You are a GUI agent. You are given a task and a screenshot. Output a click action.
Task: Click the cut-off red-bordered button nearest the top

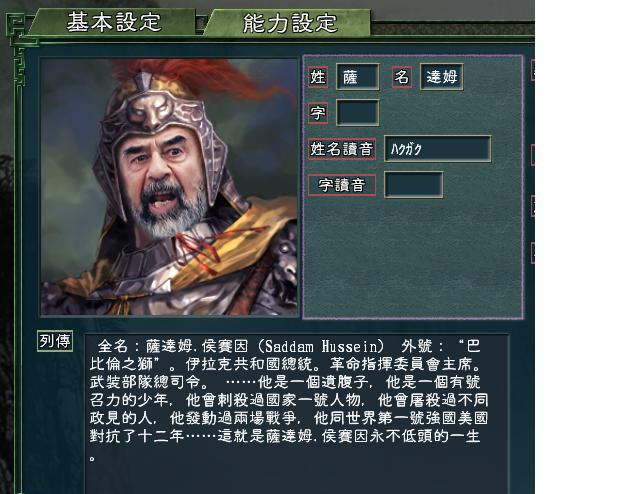533,70
